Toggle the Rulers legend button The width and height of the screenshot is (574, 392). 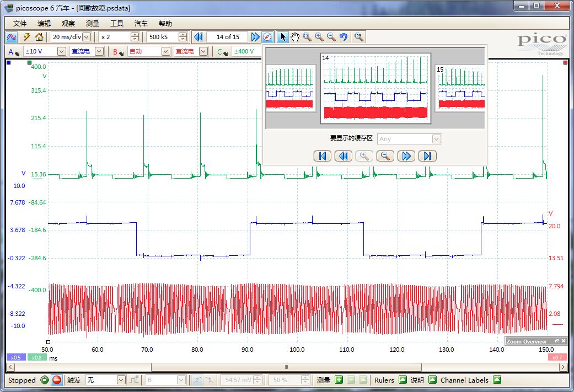click(402, 380)
